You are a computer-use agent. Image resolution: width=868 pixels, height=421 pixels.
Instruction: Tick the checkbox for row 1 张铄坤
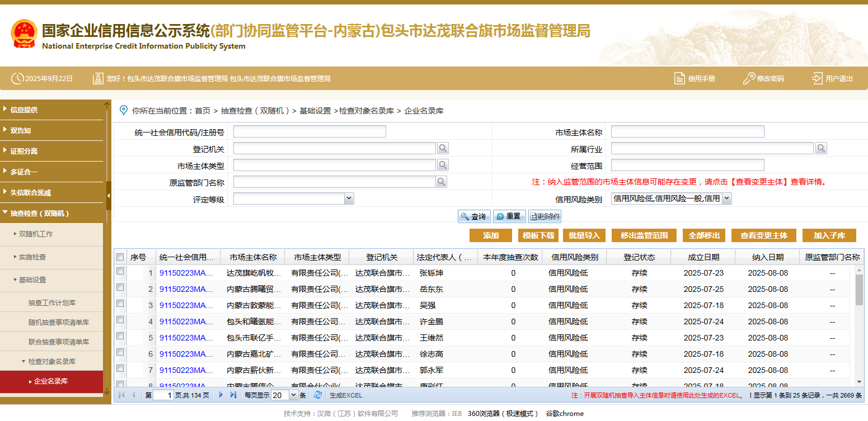coord(120,271)
